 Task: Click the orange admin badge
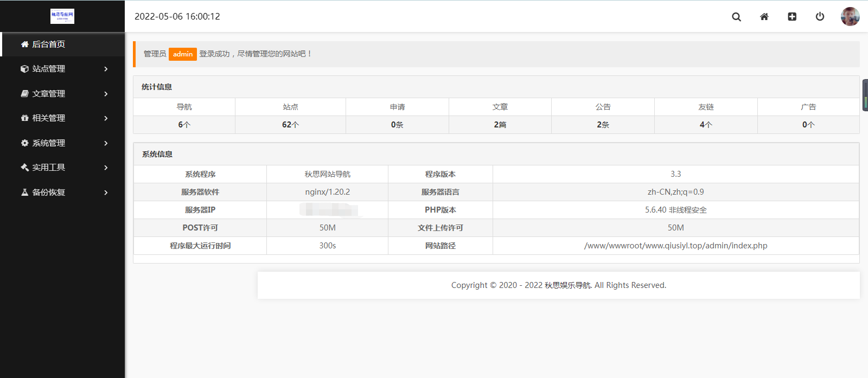183,54
